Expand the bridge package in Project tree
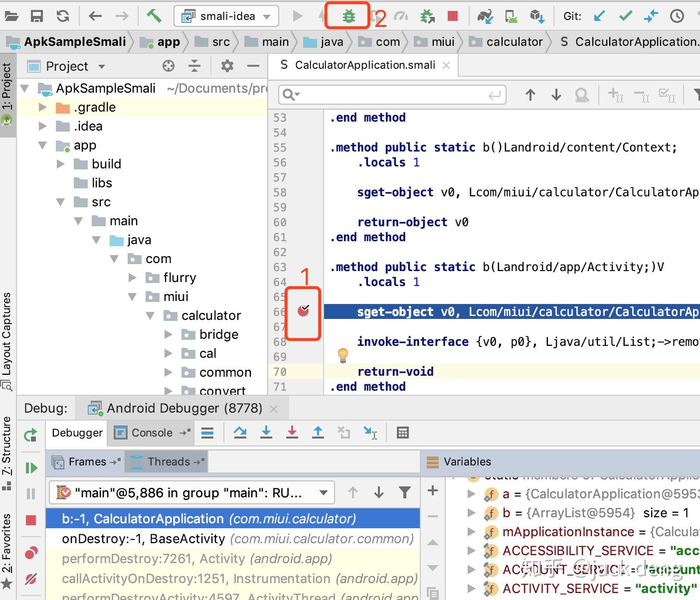Screen dimensions: 700x600 pyautogui.click(x=168, y=334)
